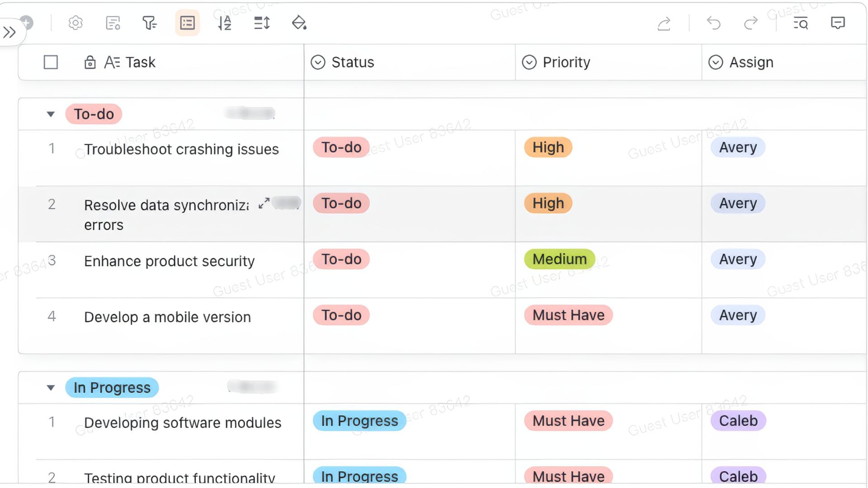Screen dimensions: 868x488
Task: Click the highlighted group-by icon
Action: click(187, 23)
